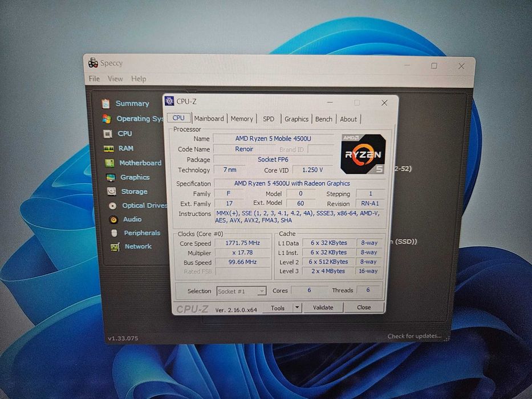
Task: Click the Optical Drives disc icon
Action: coord(113,206)
